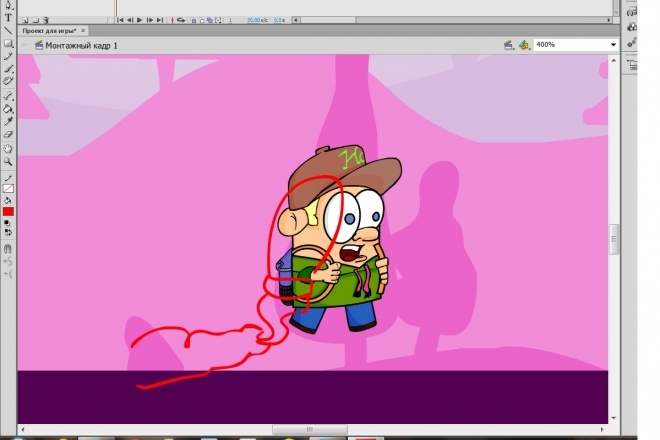Toggle the Snap to Objects magnet

pos(8,249)
